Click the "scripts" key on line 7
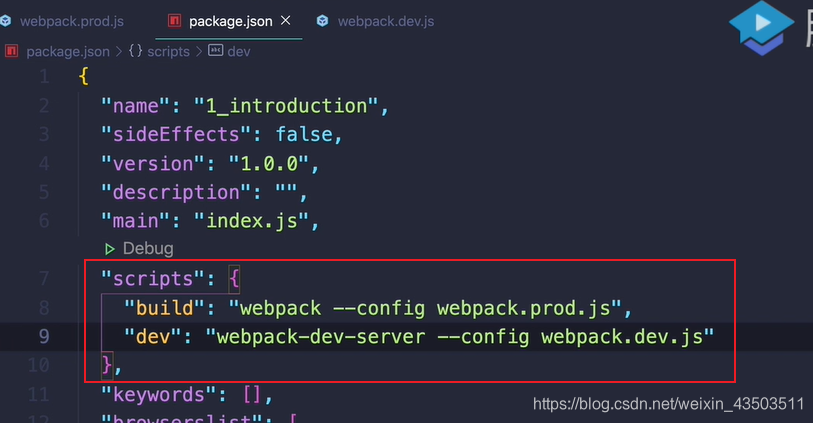Screen dimensions: 813x423 pyautogui.click(x=153, y=279)
